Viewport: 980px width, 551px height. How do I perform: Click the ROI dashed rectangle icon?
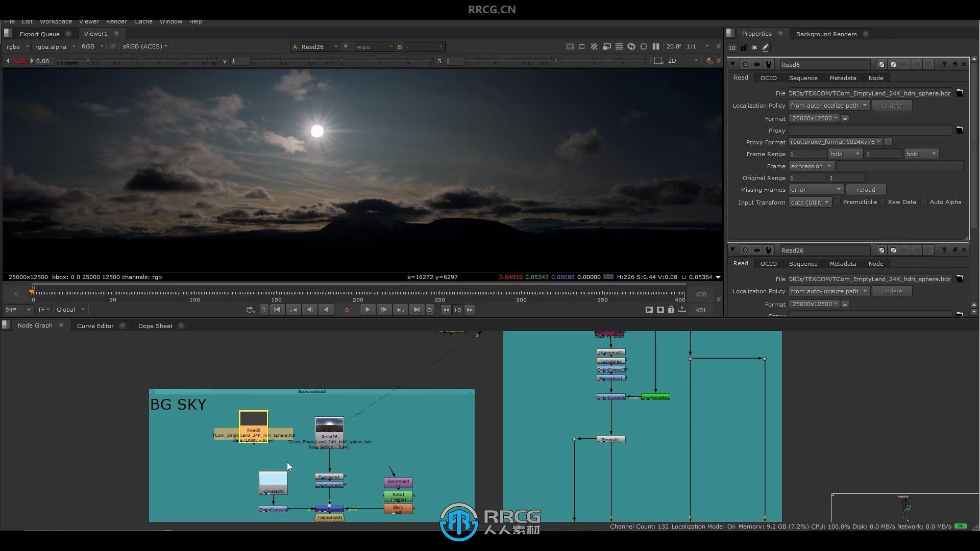pyautogui.click(x=658, y=61)
